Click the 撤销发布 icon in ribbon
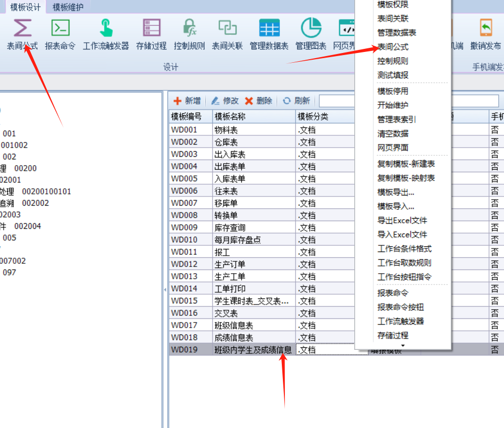Screen dimensions: 504x428 (485, 28)
